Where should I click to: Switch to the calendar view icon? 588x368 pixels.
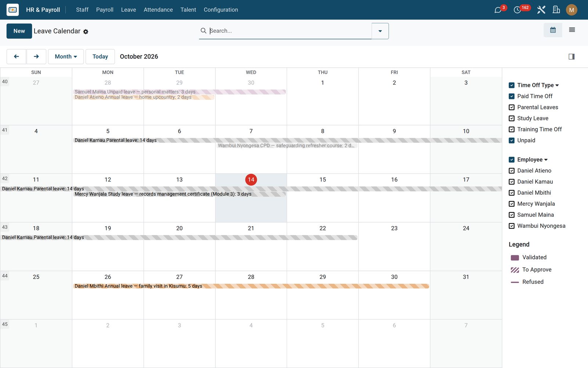(x=553, y=30)
